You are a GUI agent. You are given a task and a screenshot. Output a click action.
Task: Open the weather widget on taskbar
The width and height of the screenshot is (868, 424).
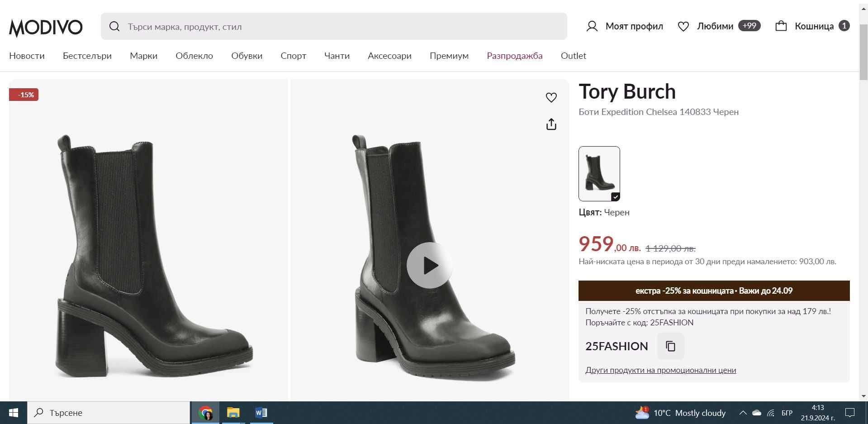[680, 413]
